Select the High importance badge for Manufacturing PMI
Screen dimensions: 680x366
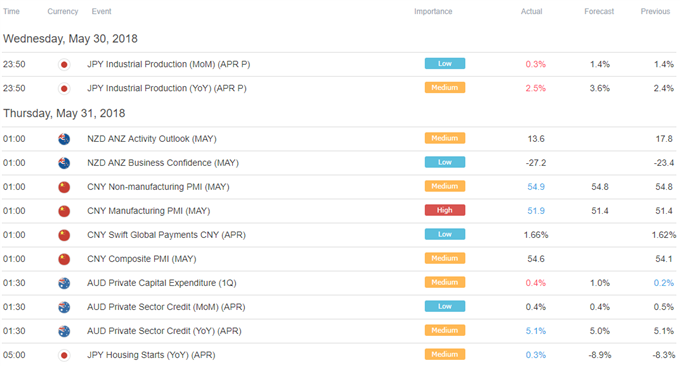[445, 210]
